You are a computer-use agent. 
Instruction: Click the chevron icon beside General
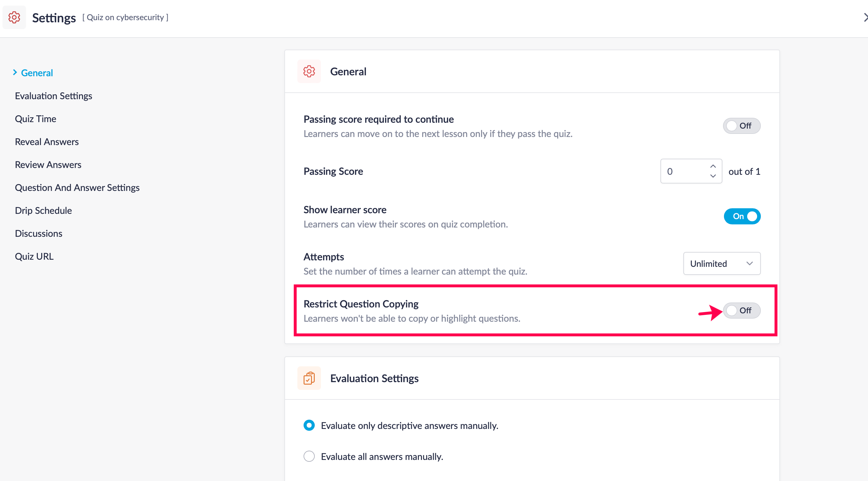coord(15,73)
